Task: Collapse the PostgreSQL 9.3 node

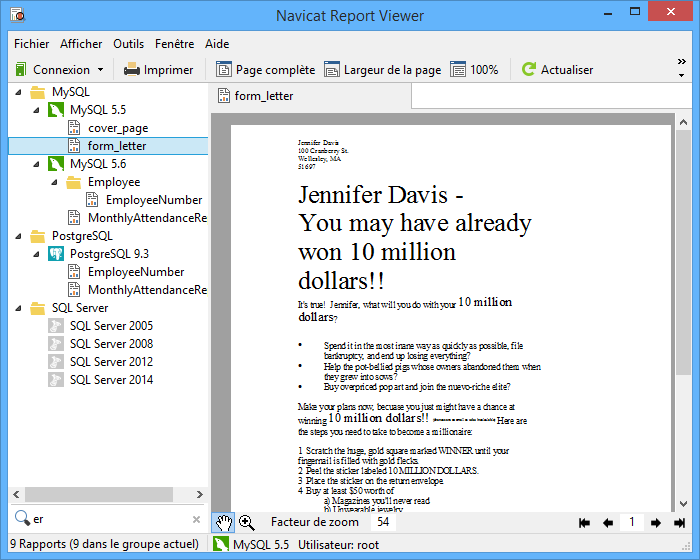Action: pos(36,254)
